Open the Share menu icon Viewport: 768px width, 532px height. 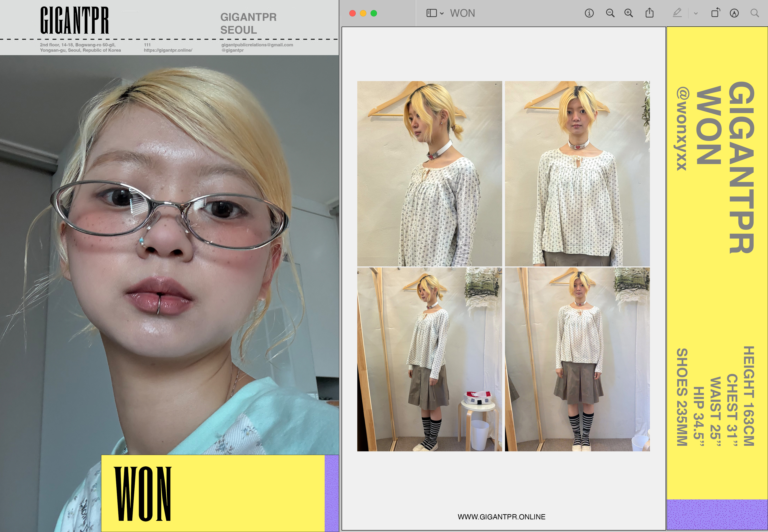[649, 13]
